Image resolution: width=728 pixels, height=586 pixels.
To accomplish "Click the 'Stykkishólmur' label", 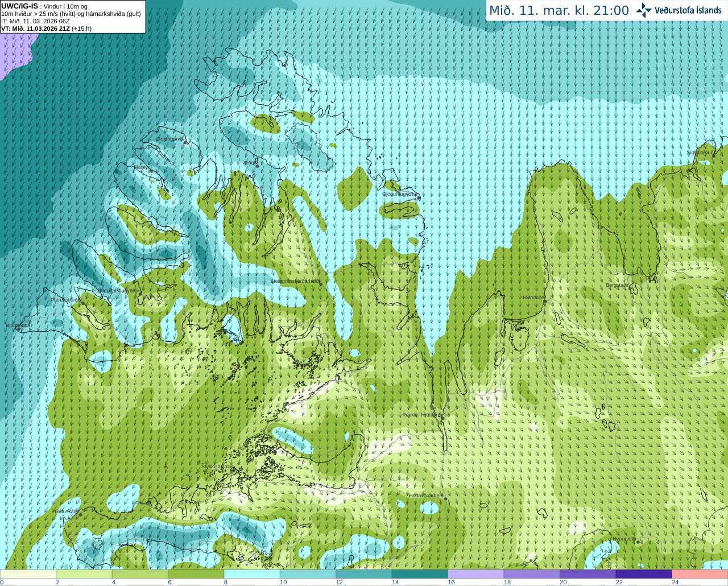I will (x=217, y=466).
